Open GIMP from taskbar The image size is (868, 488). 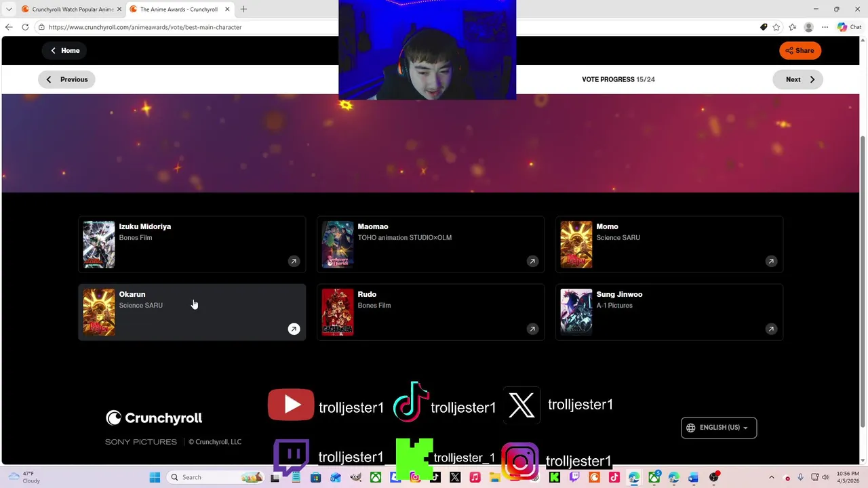click(355, 477)
